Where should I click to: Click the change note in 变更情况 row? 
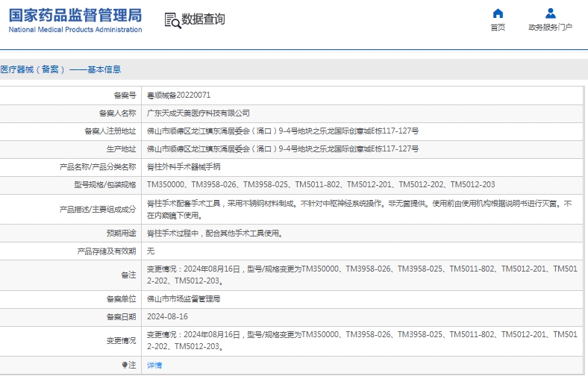(x=362, y=341)
